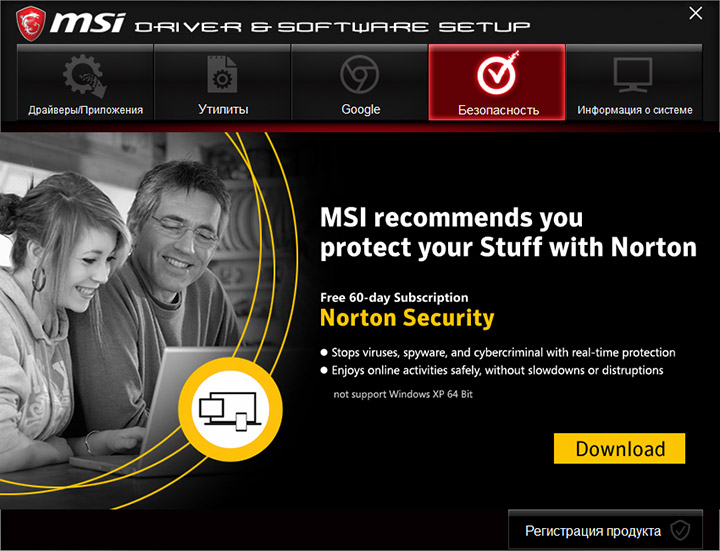Click the shield icon beside Регистрация продукта
The image size is (720, 551).
tap(680, 531)
